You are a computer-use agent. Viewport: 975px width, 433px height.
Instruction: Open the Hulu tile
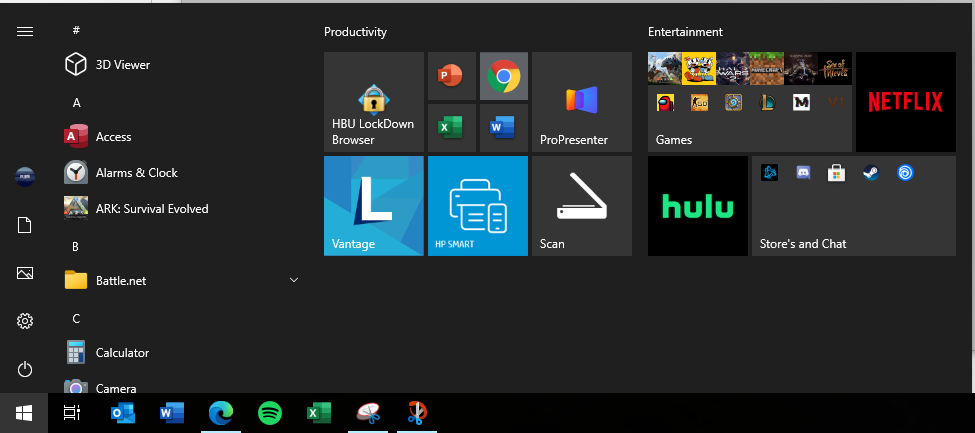click(x=698, y=206)
